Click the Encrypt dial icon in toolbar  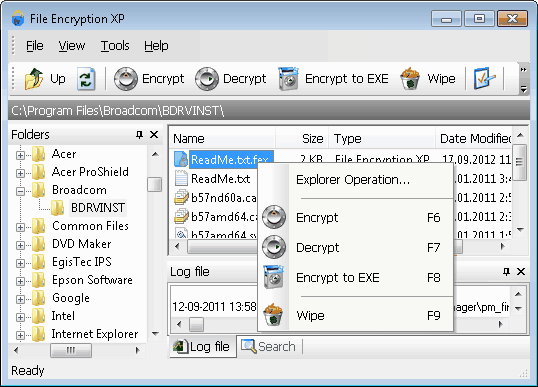126,79
